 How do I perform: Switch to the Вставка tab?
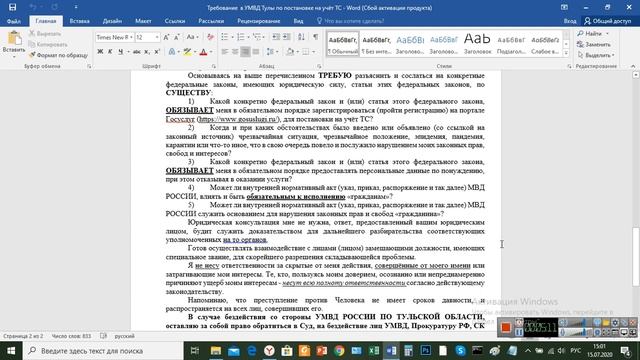pos(79,21)
